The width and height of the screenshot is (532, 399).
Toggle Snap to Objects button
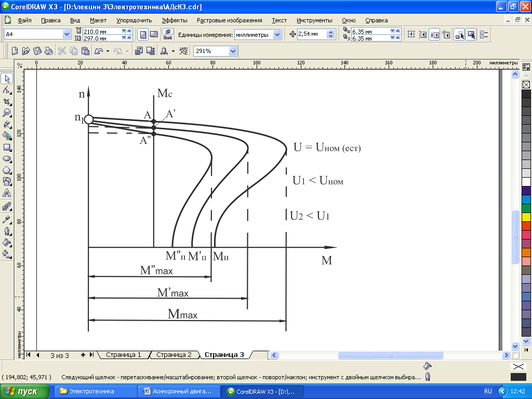pyautogui.click(x=434, y=34)
